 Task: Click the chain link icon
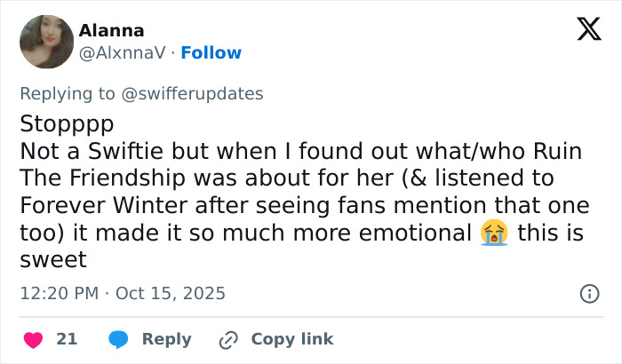(x=228, y=339)
